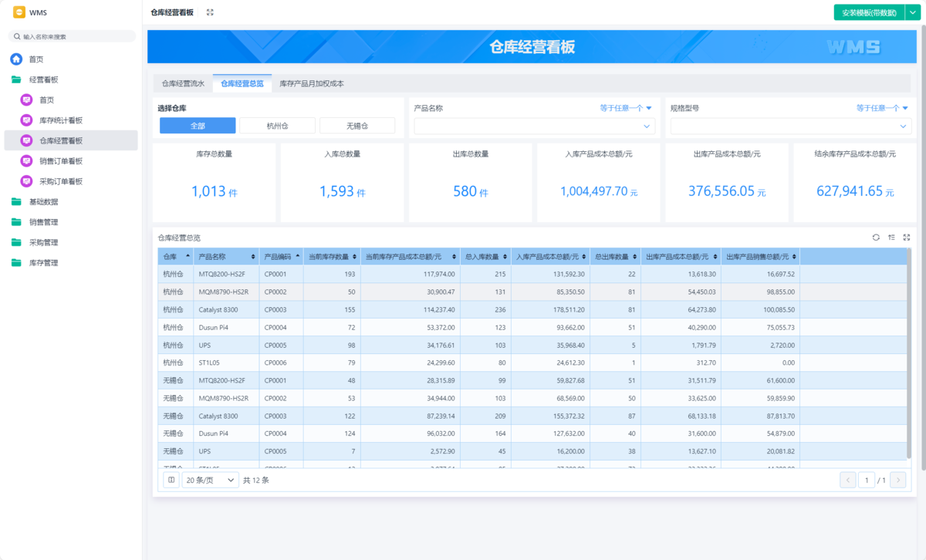Click the next page arrow button
The image size is (926, 560).
tap(897, 481)
